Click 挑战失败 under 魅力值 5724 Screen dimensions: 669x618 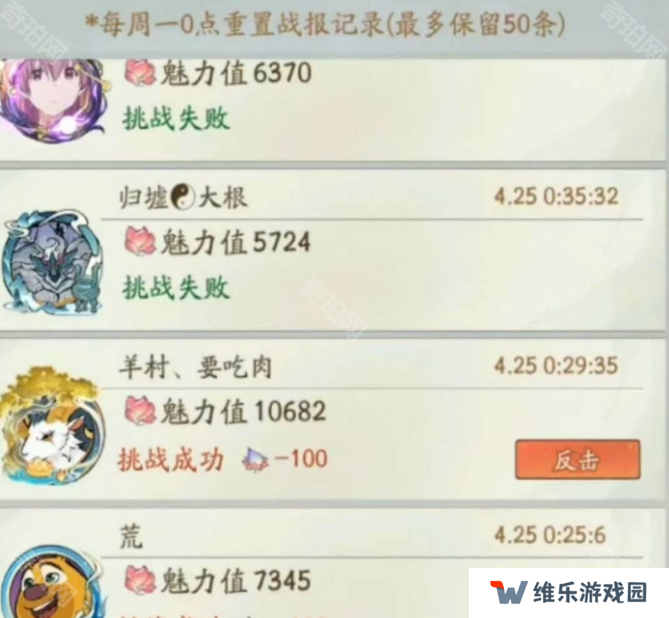[176, 287]
